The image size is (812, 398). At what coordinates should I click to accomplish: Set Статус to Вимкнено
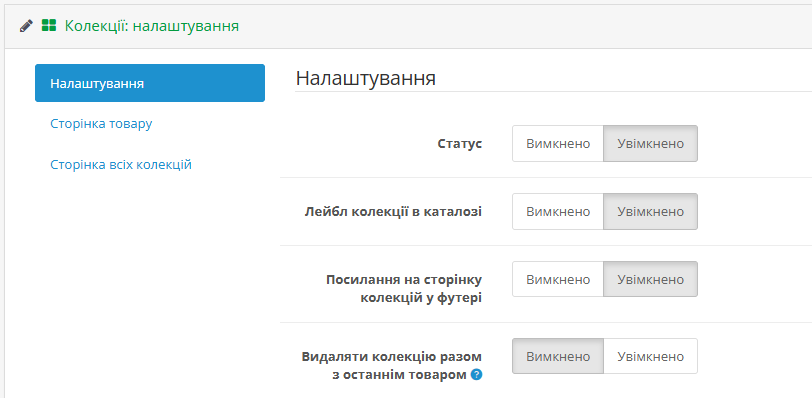558,143
